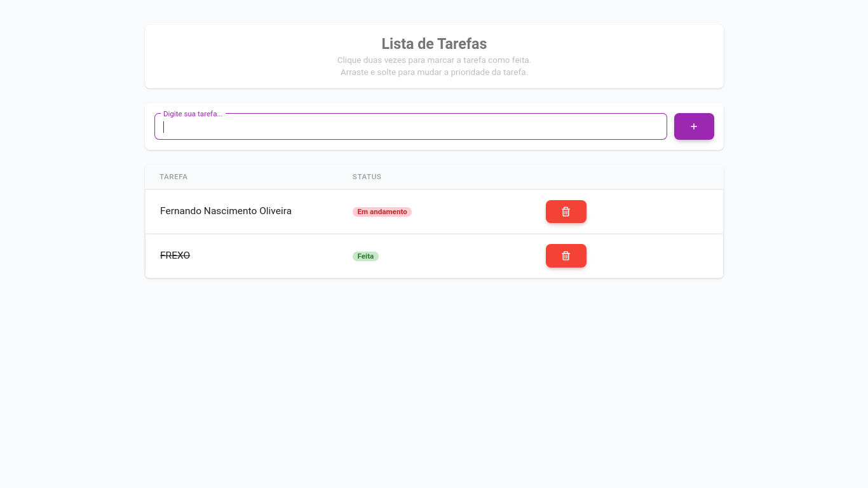Viewport: 868px width, 488px height.
Task: Click the Feita status badge
Action: (x=365, y=255)
